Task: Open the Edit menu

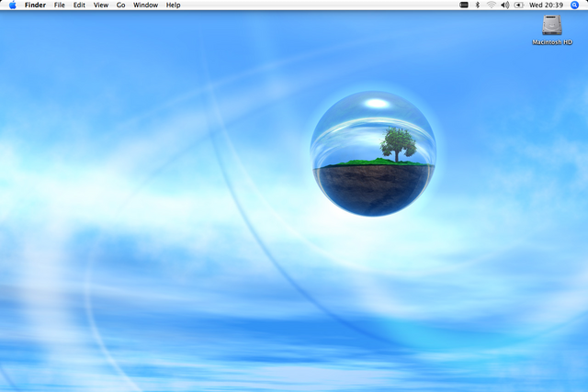Action: click(80, 6)
